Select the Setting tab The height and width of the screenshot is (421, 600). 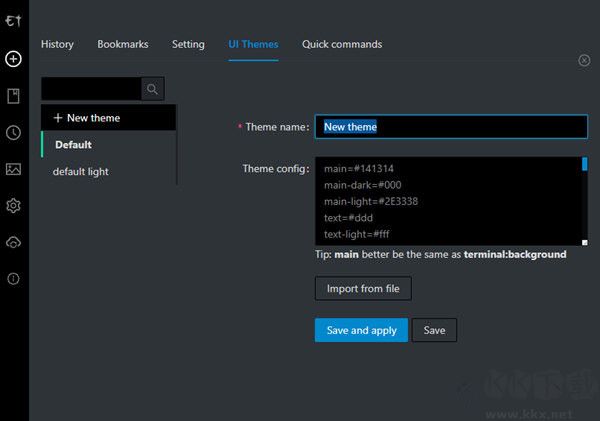click(x=188, y=44)
